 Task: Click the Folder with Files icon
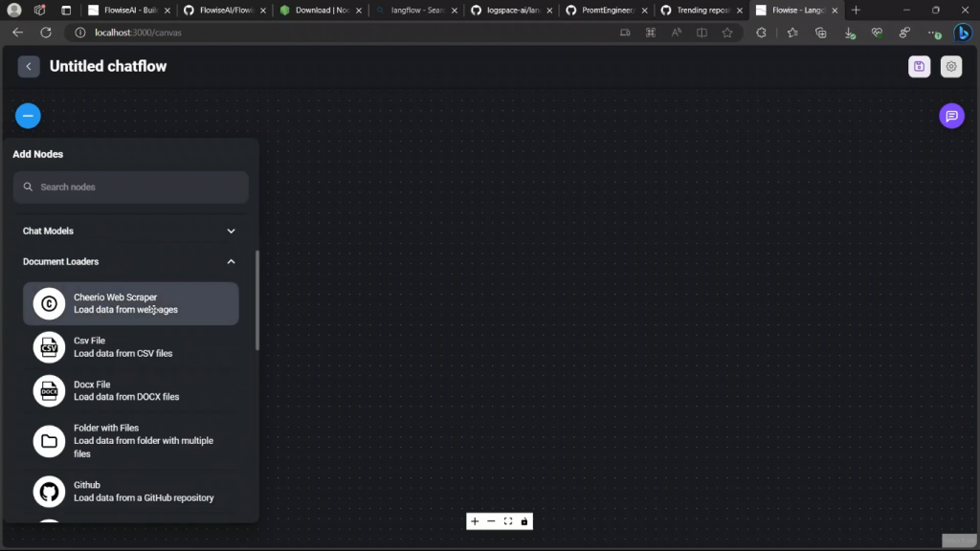tap(49, 441)
